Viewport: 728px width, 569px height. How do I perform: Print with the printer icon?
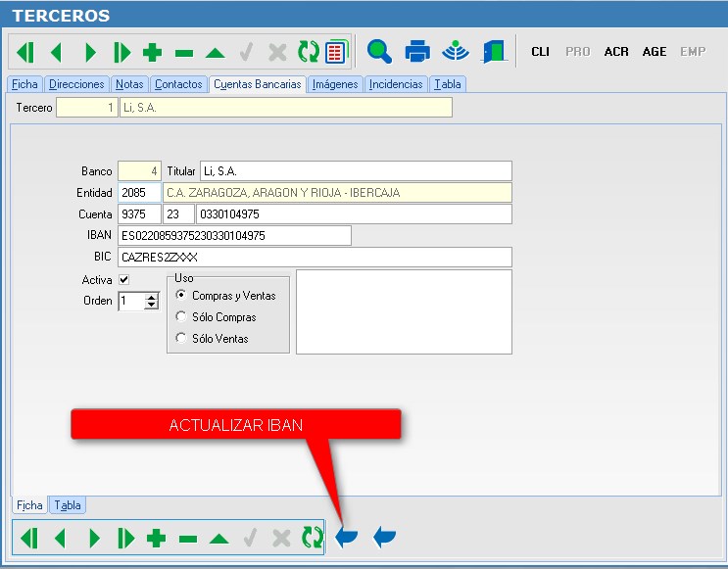417,51
